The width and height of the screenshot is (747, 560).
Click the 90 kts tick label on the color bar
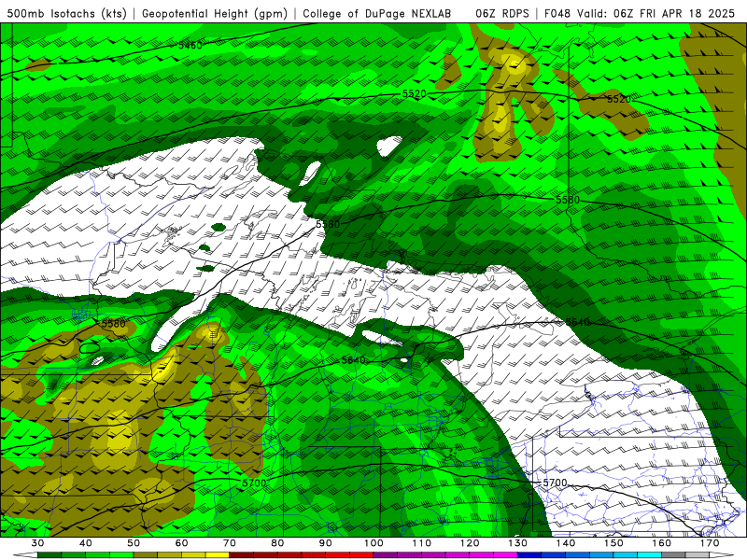click(325, 543)
